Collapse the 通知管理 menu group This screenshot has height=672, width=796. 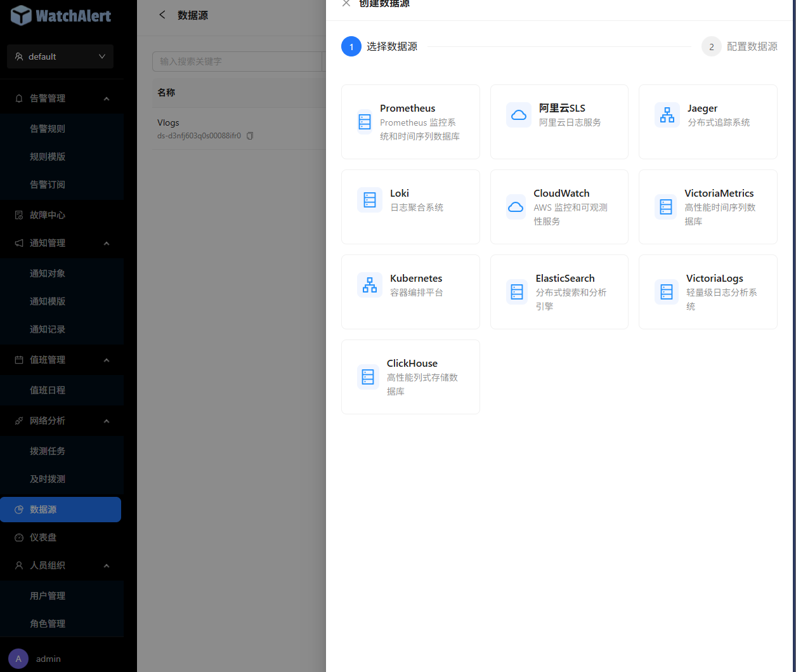(107, 243)
